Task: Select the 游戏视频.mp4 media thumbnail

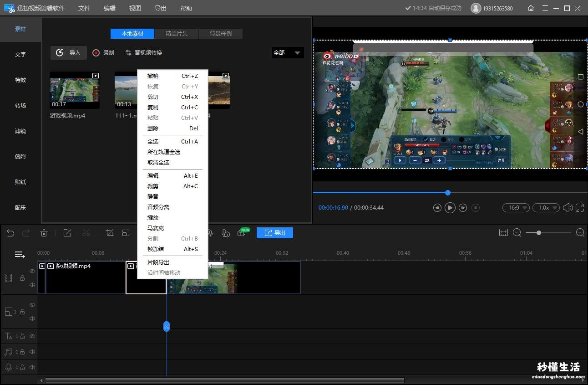Action: [75, 90]
